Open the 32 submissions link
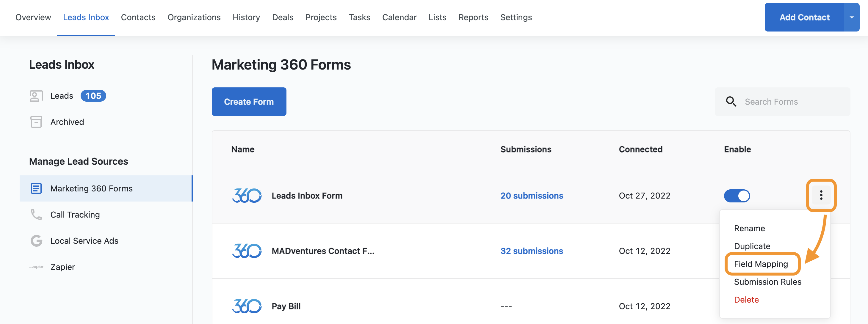 [531, 251]
